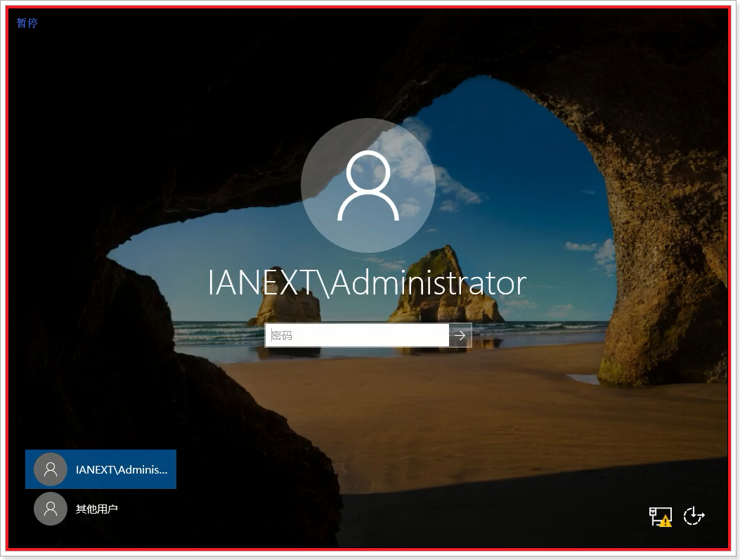Open the Ease of Access icon
The width and height of the screenshot is (740, 560).
694,516
